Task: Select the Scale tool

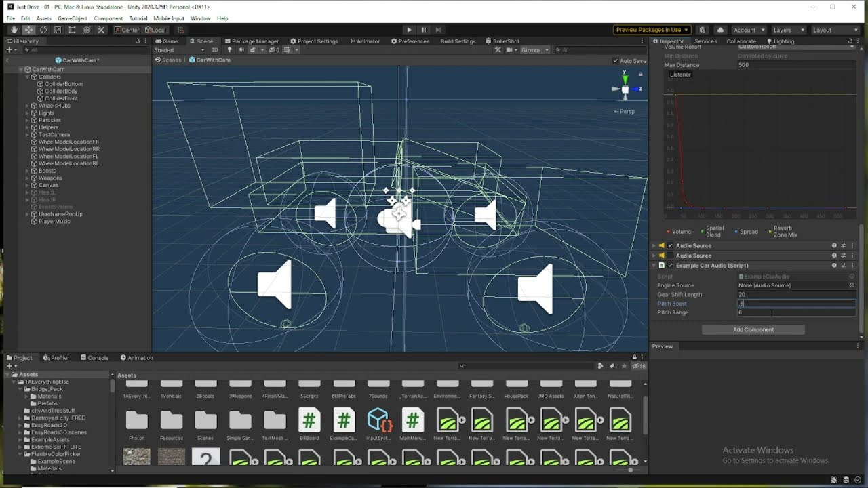Action: click(x=58, y=30)
